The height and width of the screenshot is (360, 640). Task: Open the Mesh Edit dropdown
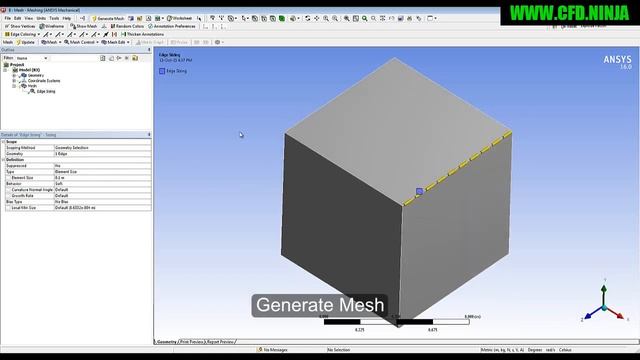click(116, 42)
